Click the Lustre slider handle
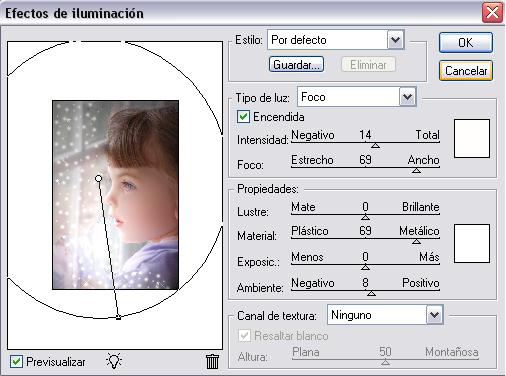506x376 pixels. (x=365, y=218)
